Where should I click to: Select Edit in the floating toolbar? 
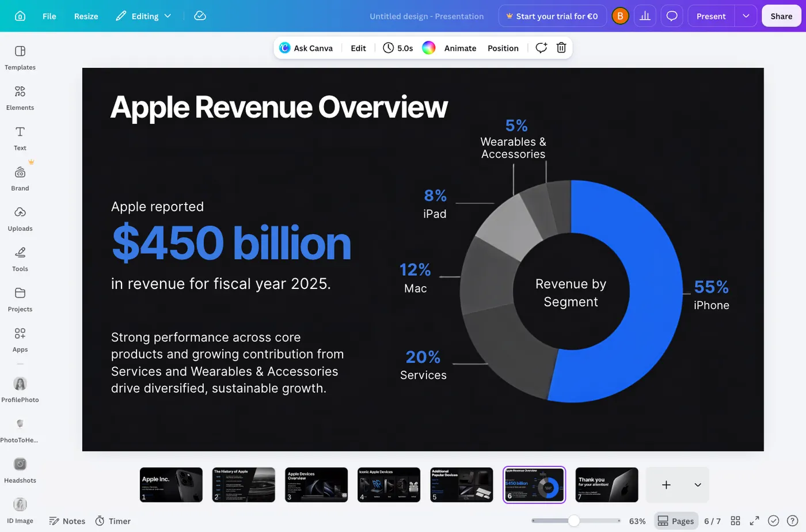[x=358, y=48]
